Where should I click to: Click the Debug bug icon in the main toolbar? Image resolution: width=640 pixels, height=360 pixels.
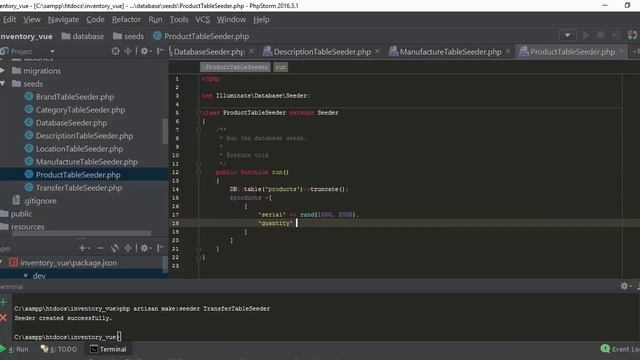tap(600, 36)
